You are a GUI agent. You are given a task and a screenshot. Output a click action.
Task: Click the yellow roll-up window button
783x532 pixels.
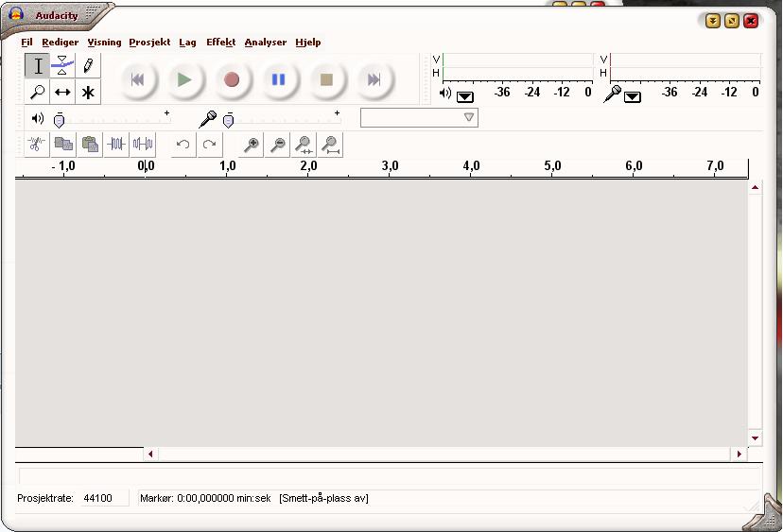click(713, 21)
